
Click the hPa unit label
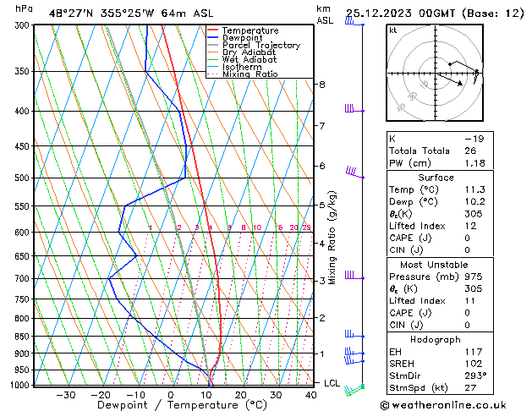pyautogui.click(x=24, y=8)
